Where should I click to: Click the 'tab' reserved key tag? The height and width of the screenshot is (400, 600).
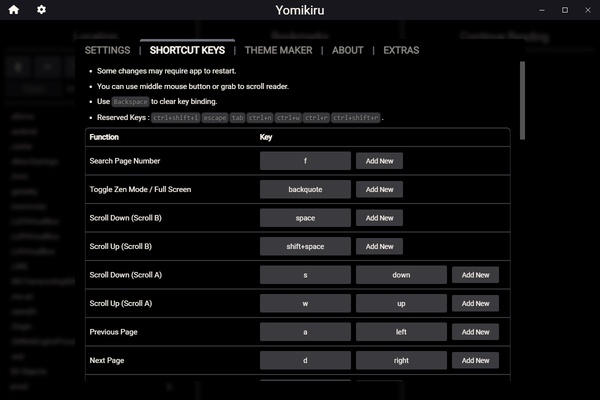pyautogui.click(x=238, y=118)
